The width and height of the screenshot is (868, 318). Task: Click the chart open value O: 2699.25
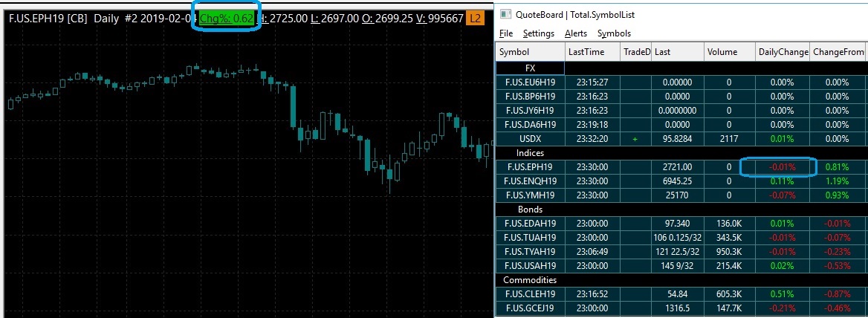[387, 19]
